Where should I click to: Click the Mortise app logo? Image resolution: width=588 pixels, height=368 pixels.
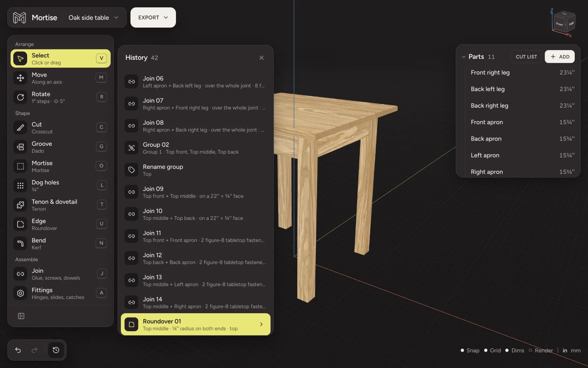(19, 18)
